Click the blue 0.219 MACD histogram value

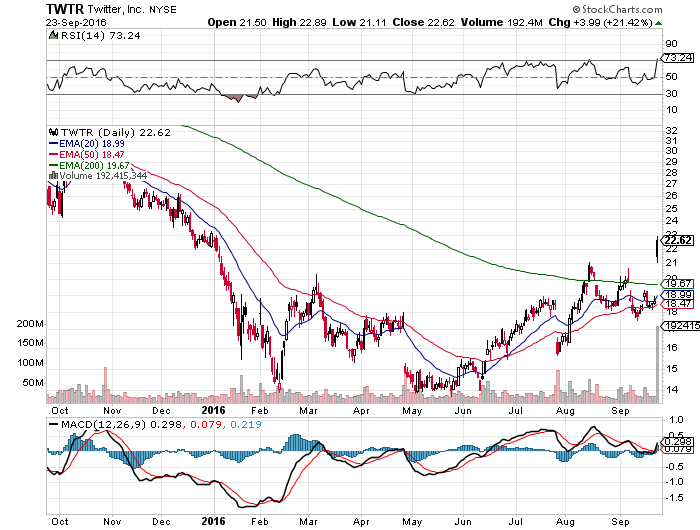click(x=246, y=424)
